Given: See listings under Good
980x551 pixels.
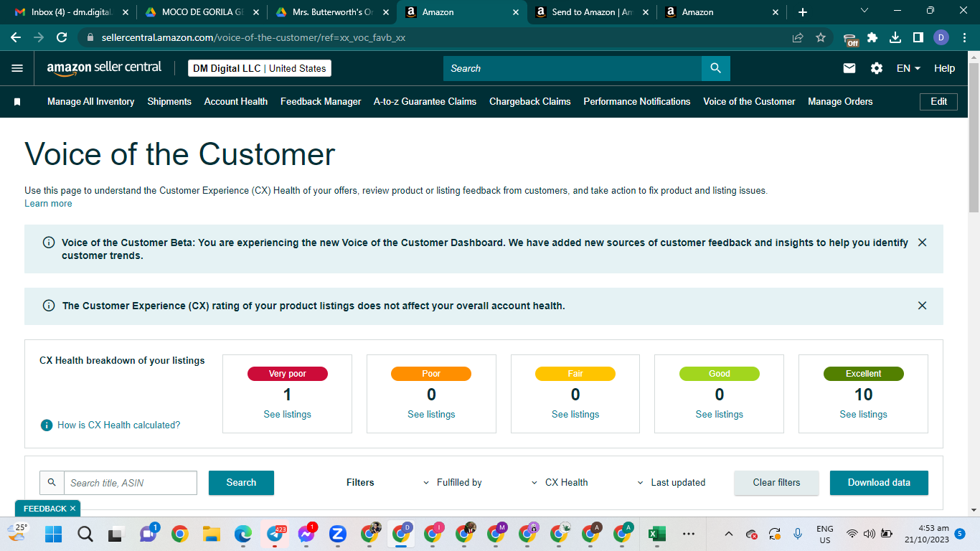Looking at the screenshot, I should (719, 415).
